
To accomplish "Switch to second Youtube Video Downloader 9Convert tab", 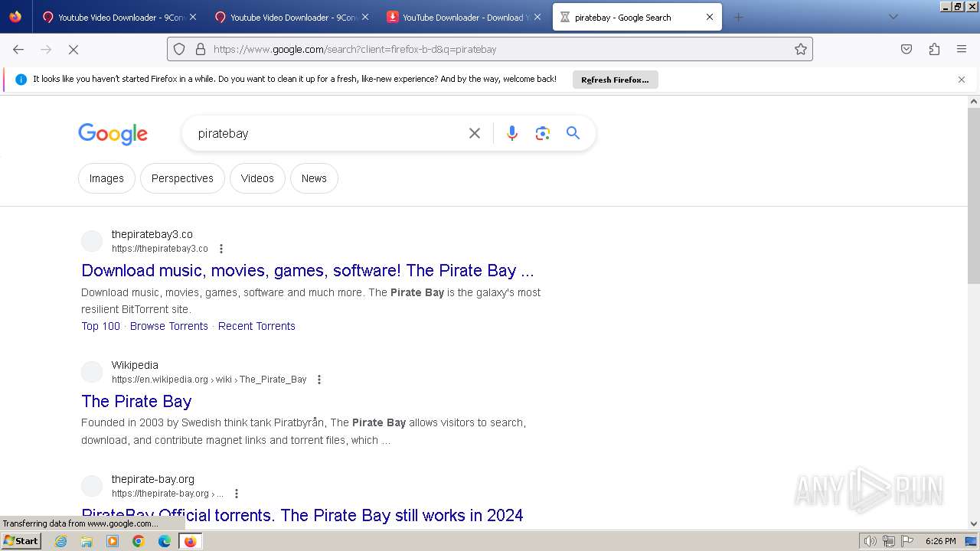I will pyautogui.click(x=291, y=17).
